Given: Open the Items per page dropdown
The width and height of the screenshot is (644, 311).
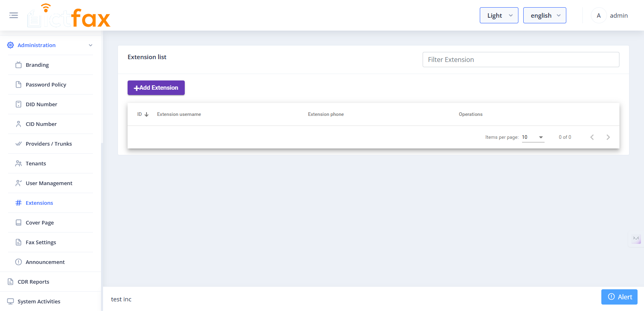Looking at the screenshot, I should pyautogui.click(x=533, y=137).
